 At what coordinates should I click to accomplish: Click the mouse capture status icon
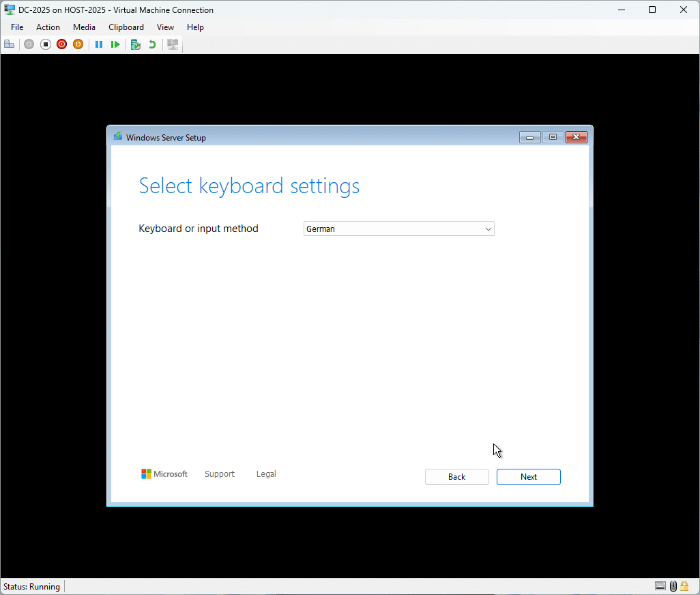click(x=673, y=585)
